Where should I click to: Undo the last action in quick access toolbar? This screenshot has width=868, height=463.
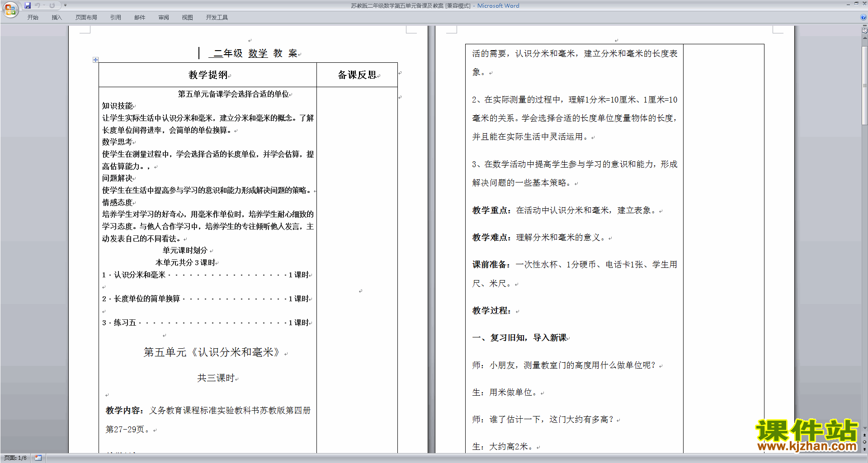click(x=38, y=5)
